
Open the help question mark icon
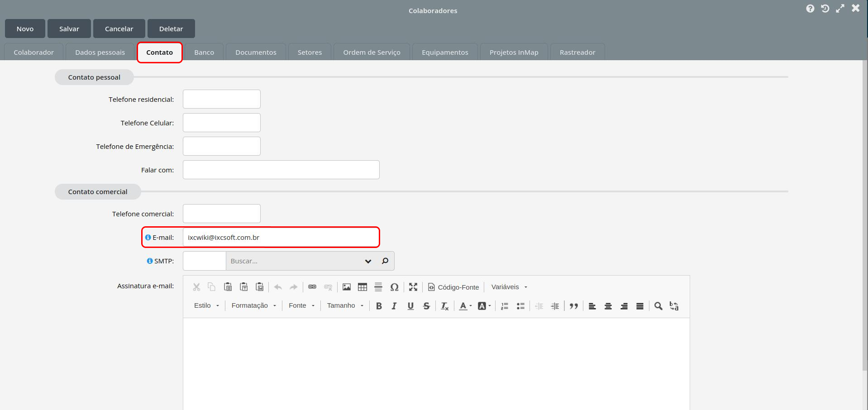(810, 9)
